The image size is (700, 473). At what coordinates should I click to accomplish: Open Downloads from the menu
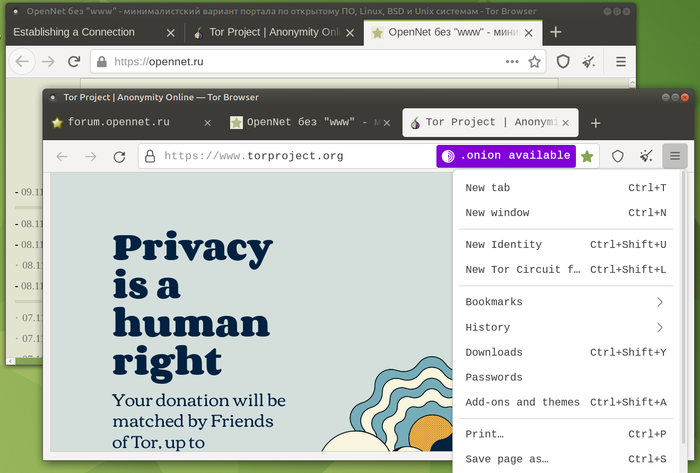566,353
